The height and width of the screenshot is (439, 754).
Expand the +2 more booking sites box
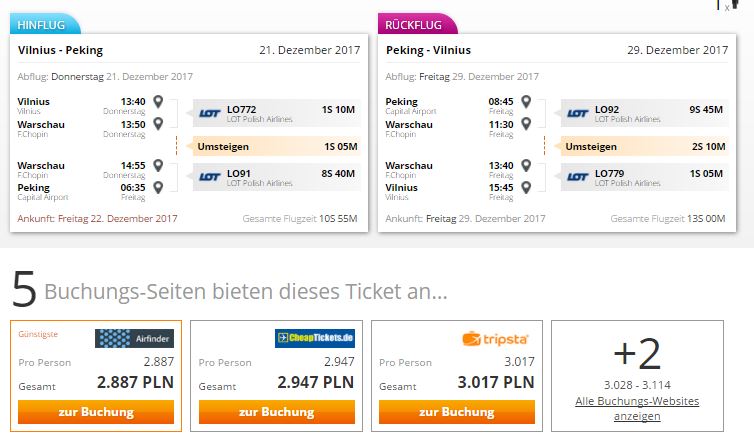tap(637, 376)
